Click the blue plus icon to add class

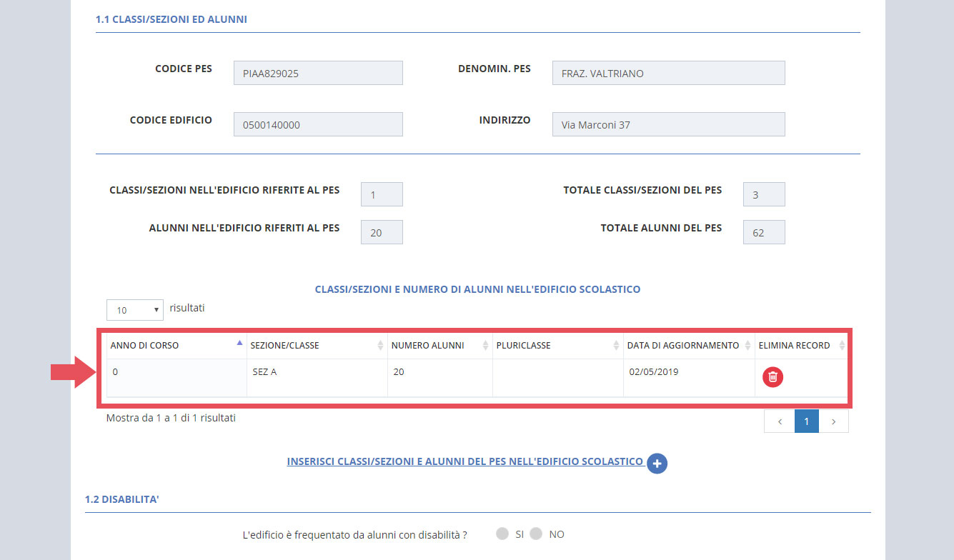coord(657,464)
